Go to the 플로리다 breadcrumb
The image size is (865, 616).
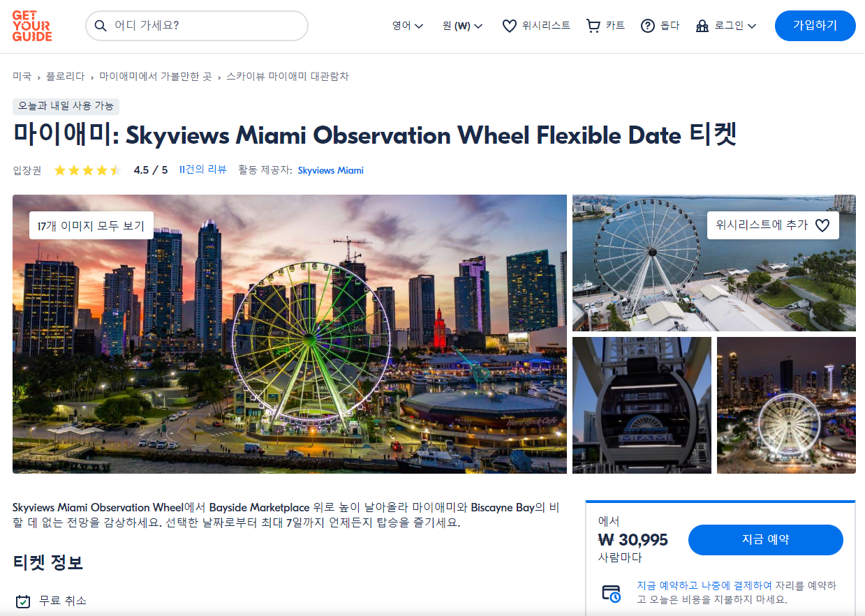66,76
